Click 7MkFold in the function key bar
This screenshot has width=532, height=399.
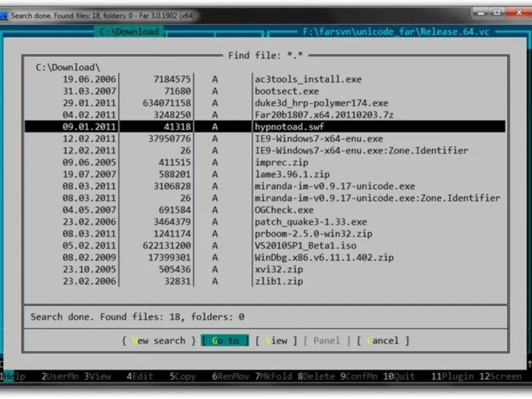click(x=273, y=376)
